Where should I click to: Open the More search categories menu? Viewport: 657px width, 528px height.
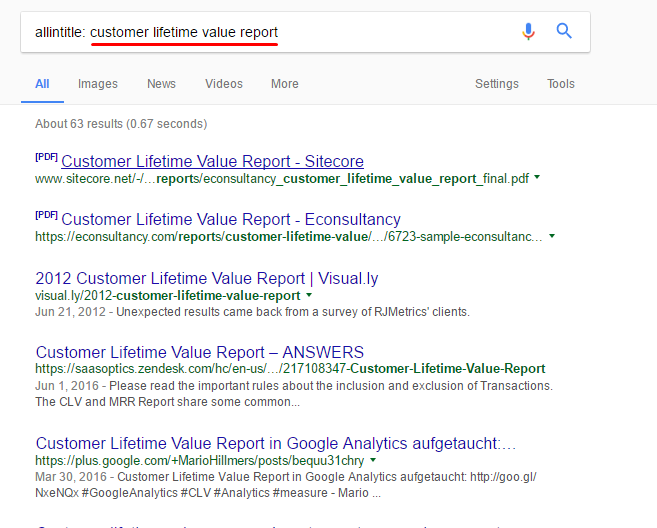pos(285,84)
